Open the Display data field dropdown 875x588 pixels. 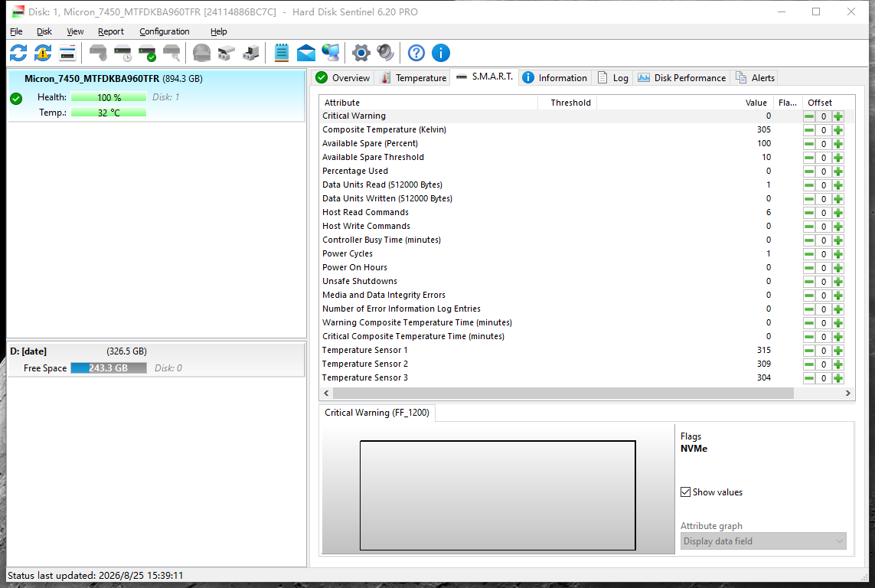coord(762,541)
